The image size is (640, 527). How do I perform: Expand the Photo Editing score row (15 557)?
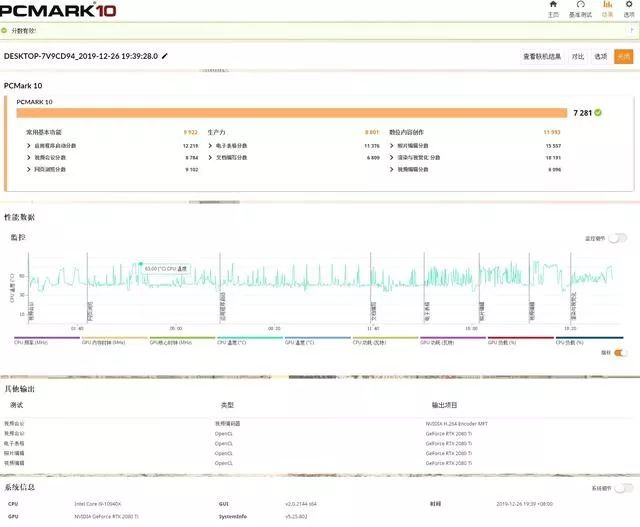476,146
